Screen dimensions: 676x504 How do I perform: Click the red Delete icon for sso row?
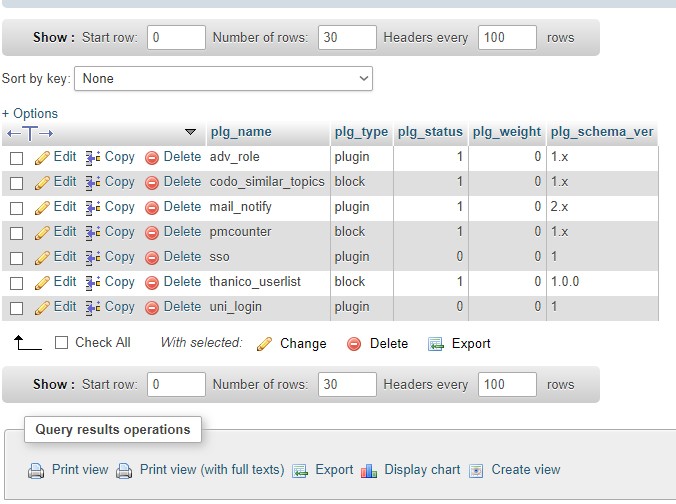[x=152, y=258]
